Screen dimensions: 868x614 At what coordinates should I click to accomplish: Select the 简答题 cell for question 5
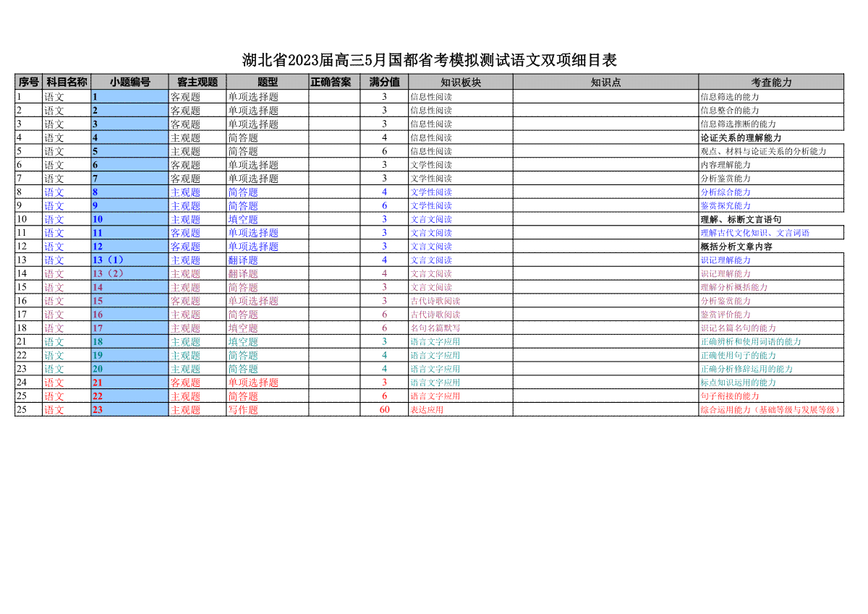pos(268,151)
